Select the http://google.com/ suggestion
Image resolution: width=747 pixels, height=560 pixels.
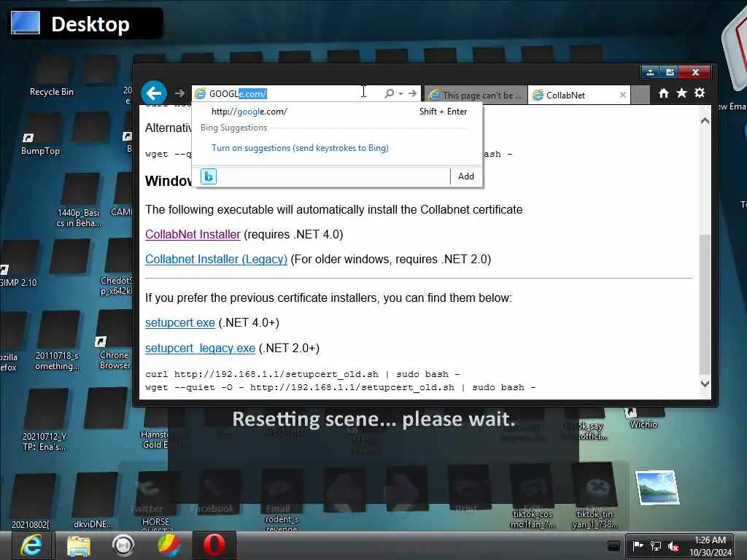337,112
